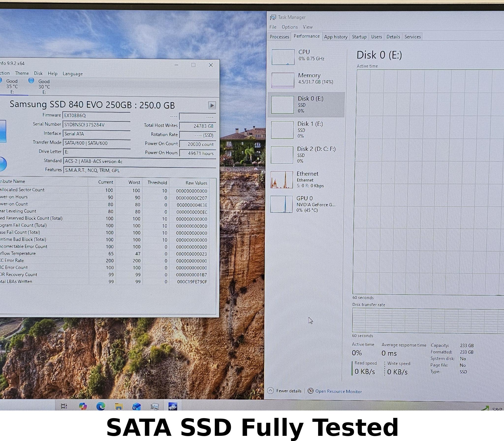The width and height of the screenshot is (504, 441).
Task: Select the CPU performance graph thumbnail
Action: (283, 57)
